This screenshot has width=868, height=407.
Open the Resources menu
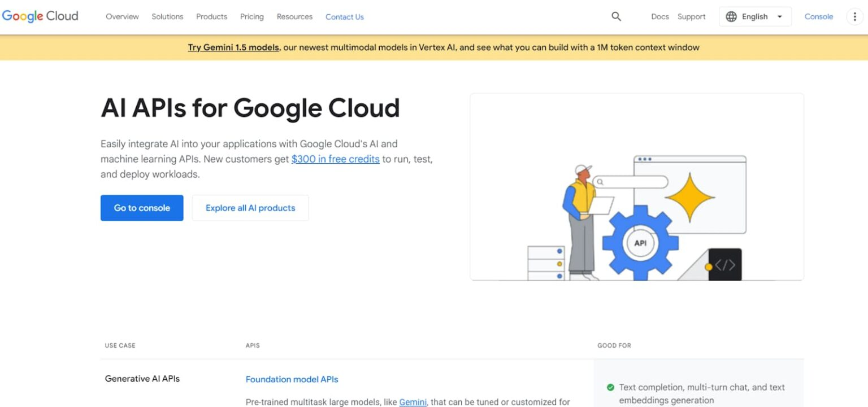click(x=294, y=17)
